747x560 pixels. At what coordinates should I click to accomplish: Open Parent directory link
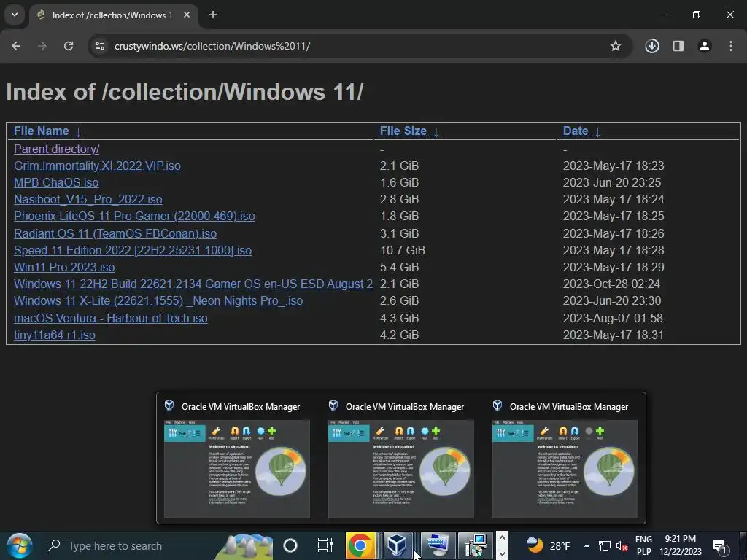click(57, 149)
